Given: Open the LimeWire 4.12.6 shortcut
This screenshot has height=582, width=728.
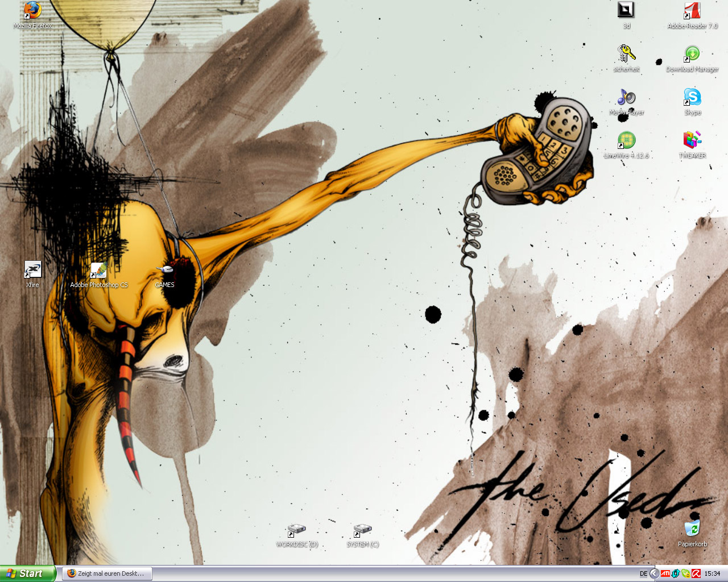Looking at the screenshot, I should (x=626, y=145).
